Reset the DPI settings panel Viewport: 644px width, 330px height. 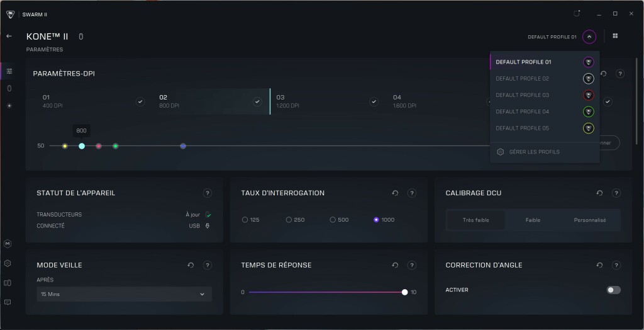pyautogui.click(x=603, y=74)
